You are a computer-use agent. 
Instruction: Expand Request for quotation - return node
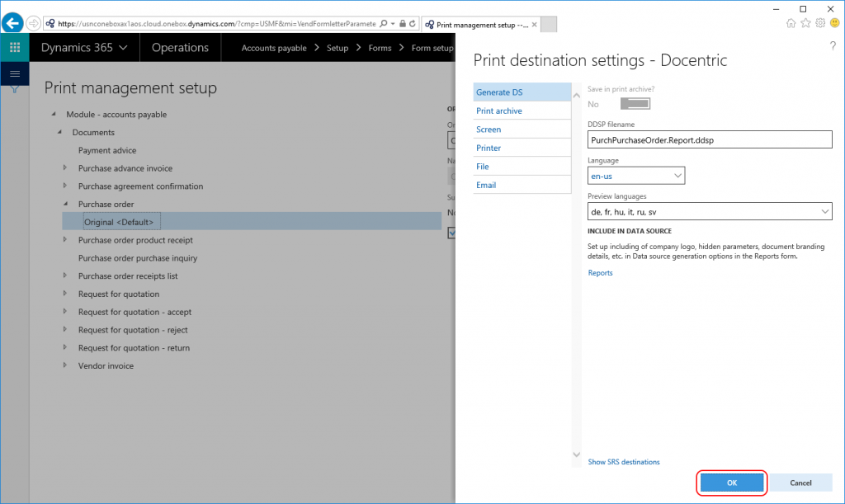pos(65,347)
